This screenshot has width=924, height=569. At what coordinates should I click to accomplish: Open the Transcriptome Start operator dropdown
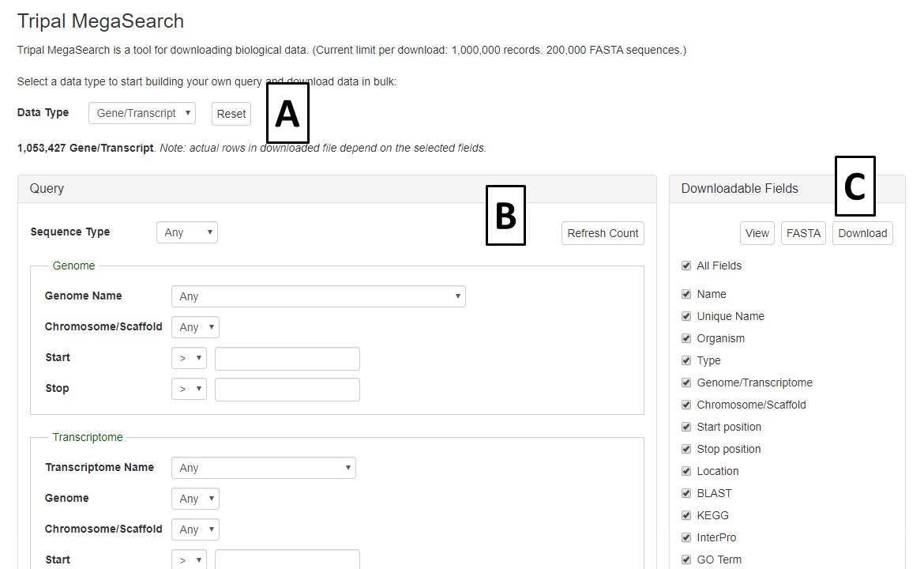point(190,560)
